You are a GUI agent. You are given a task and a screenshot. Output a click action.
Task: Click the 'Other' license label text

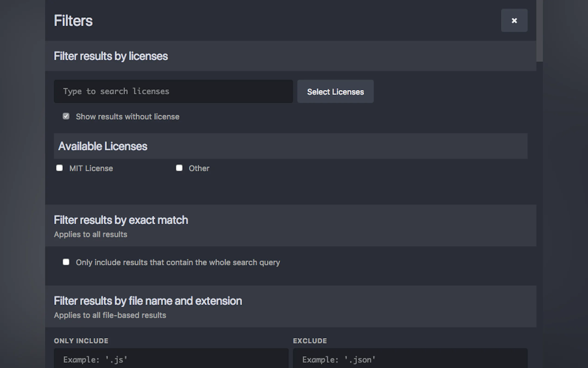pos(199,168)
